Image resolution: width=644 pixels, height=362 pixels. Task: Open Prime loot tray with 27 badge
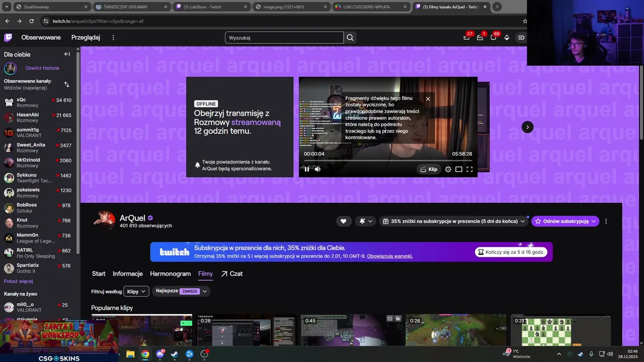tap(467, 37)
